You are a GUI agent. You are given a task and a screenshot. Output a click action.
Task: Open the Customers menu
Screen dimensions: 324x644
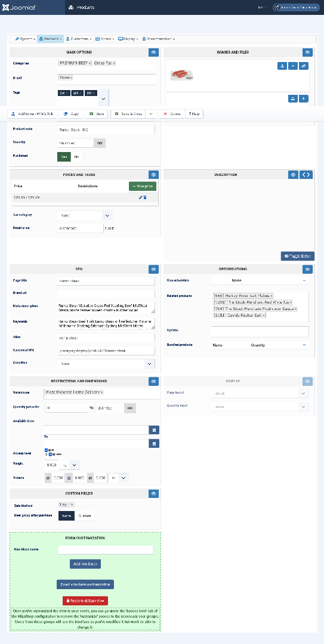click(78, 39)
